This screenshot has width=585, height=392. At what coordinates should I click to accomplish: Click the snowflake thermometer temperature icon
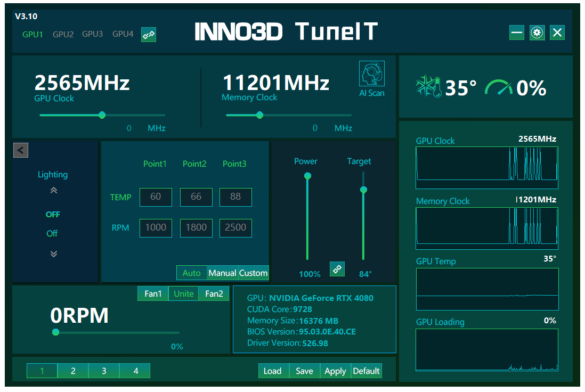429,87
